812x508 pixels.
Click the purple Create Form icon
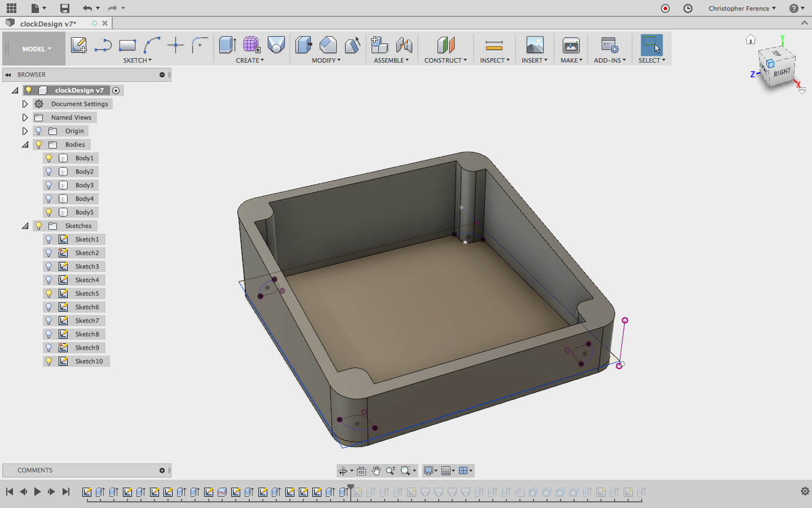[251, 45]
